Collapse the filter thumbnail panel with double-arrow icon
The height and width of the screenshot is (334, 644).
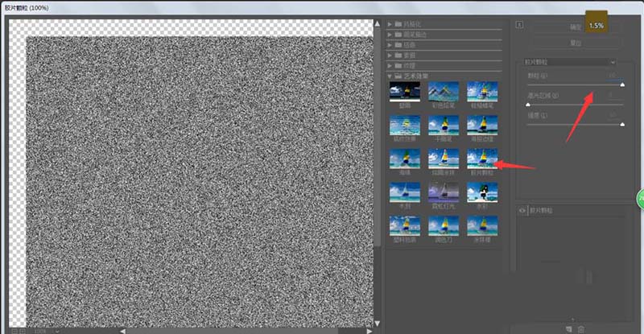tap(519, 25)
